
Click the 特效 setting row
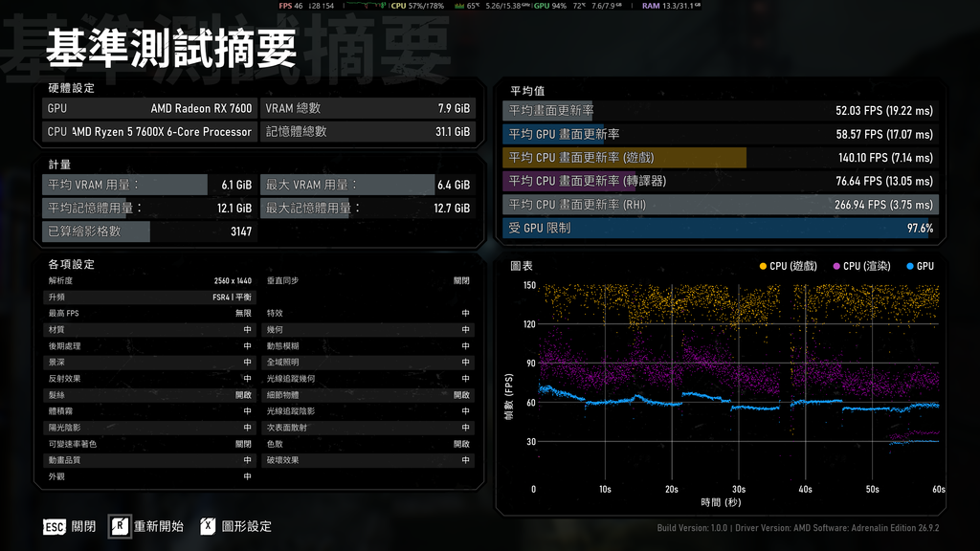click(367, 314)
